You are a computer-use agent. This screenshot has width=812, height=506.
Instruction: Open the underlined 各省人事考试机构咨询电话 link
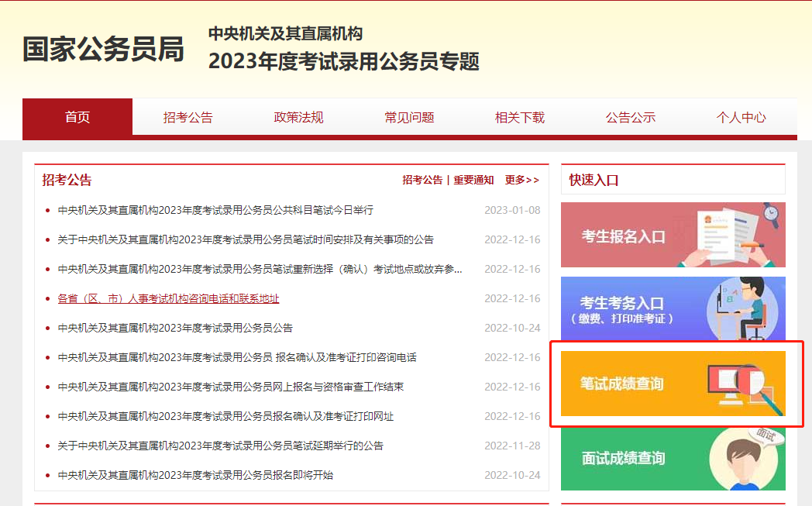[x=168, y=298]
